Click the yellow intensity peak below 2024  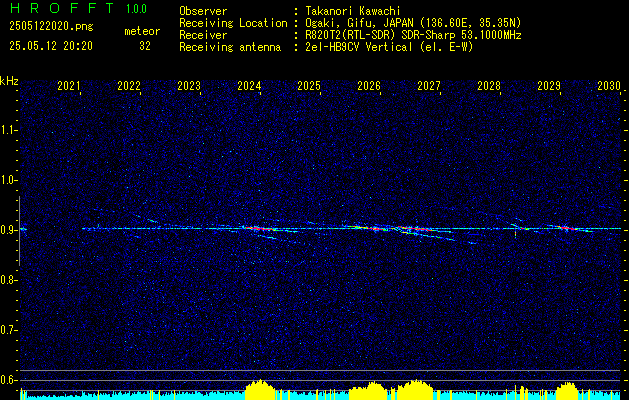[x=261, y=389]
